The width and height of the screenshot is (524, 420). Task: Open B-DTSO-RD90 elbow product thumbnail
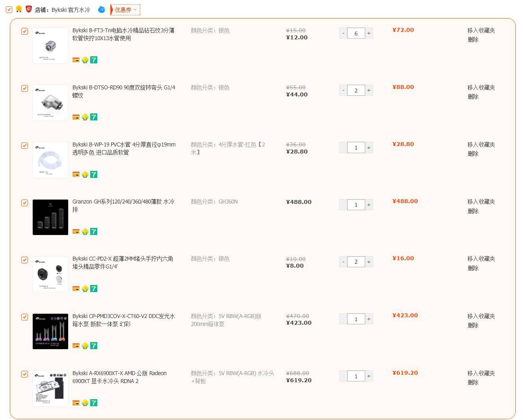click(x=50, y=103)
